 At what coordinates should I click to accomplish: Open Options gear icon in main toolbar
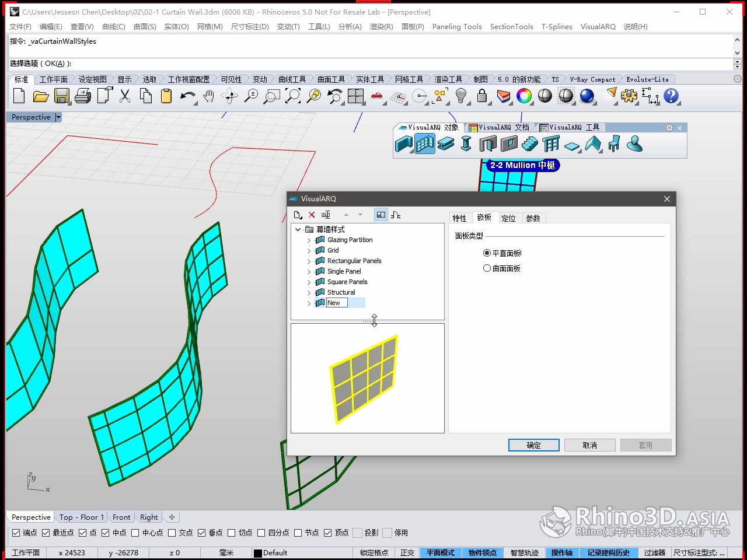tap(629, 96)
